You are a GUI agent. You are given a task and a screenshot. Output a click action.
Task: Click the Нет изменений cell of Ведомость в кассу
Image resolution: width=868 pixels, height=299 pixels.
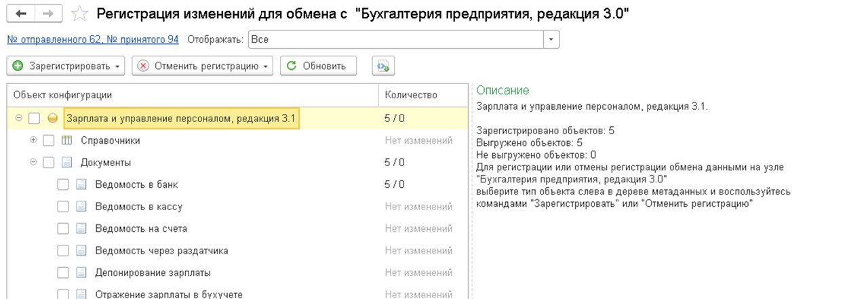coord(418,207)
